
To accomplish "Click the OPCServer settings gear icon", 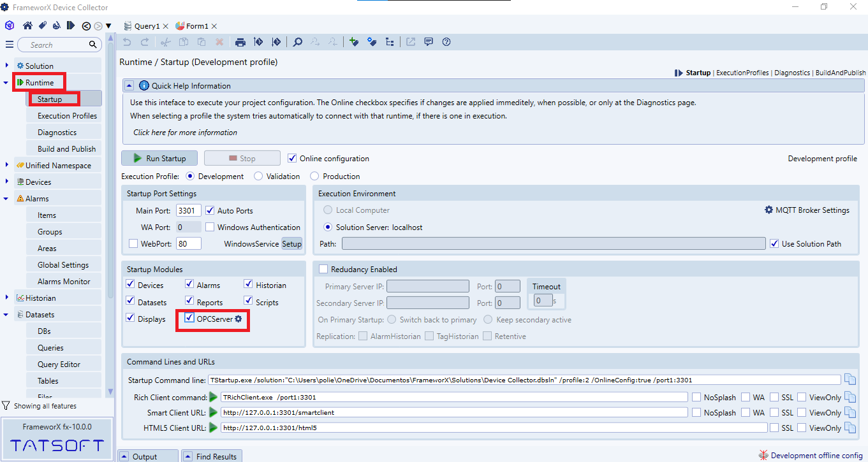I will click(x=239, y=319).
